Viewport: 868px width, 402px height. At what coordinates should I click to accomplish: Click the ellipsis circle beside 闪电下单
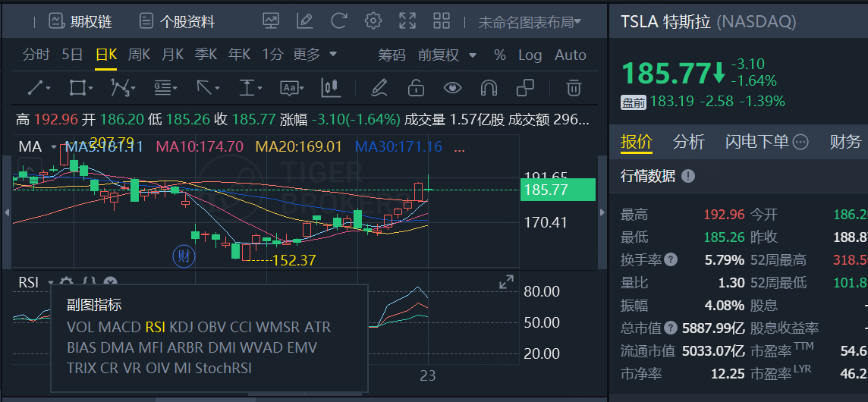[800, 143]
